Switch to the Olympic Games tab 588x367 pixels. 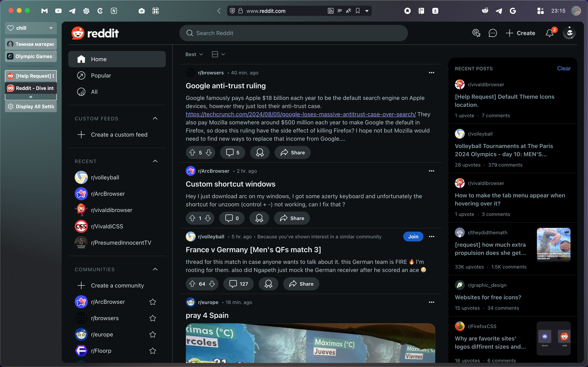coord(31,56)
